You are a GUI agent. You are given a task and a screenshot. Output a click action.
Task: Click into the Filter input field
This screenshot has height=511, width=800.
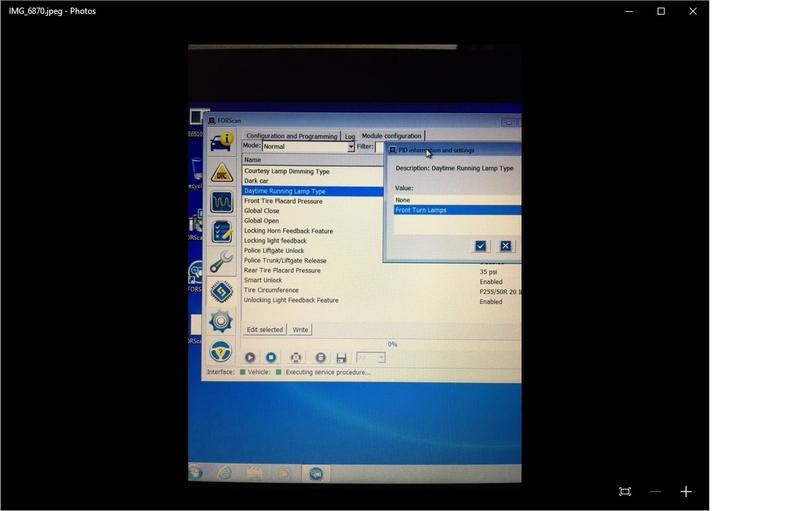pyautogui.click(x=379, y=147)
